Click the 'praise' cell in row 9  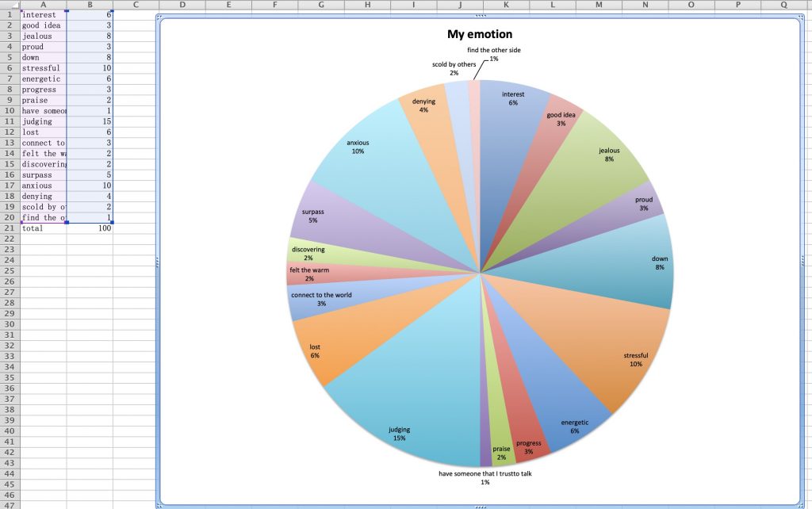(43, 101)
